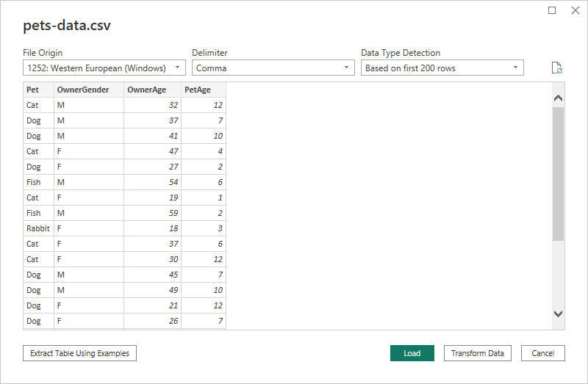The width and height of the screenshot is (588, 384).
Task: Open the File Origin dropdown
Action: pos(104,68)
